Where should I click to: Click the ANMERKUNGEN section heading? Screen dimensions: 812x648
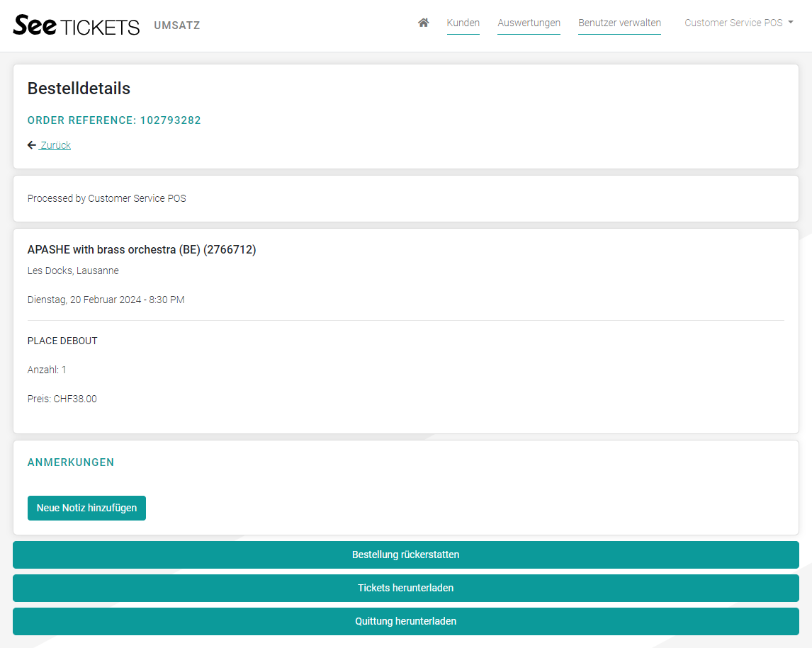pos(71,462)
